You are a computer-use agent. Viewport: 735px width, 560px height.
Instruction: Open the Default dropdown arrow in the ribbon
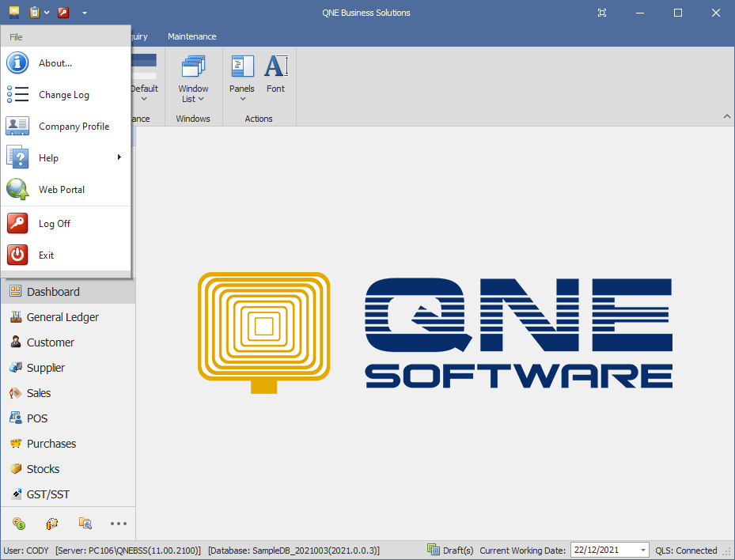tap(144, 99)
